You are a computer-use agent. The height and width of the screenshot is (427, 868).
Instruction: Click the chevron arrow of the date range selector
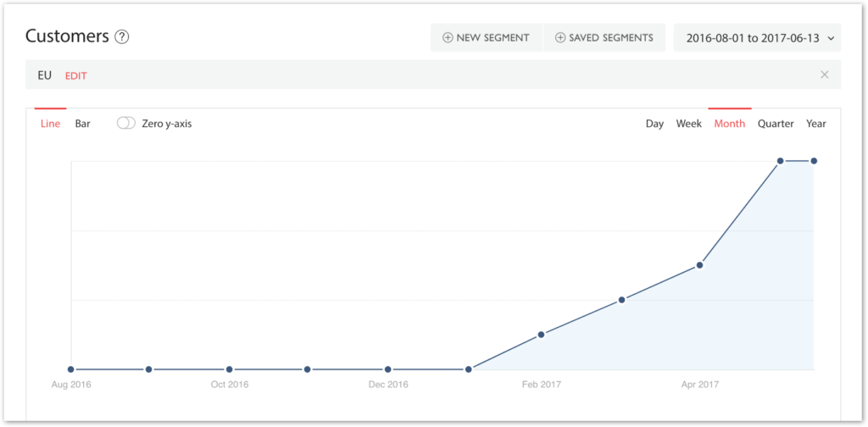click(x=830, y=38)
